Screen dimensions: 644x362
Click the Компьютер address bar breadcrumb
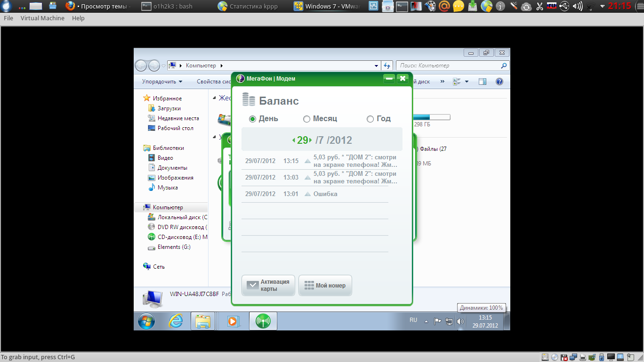(201, 66)
